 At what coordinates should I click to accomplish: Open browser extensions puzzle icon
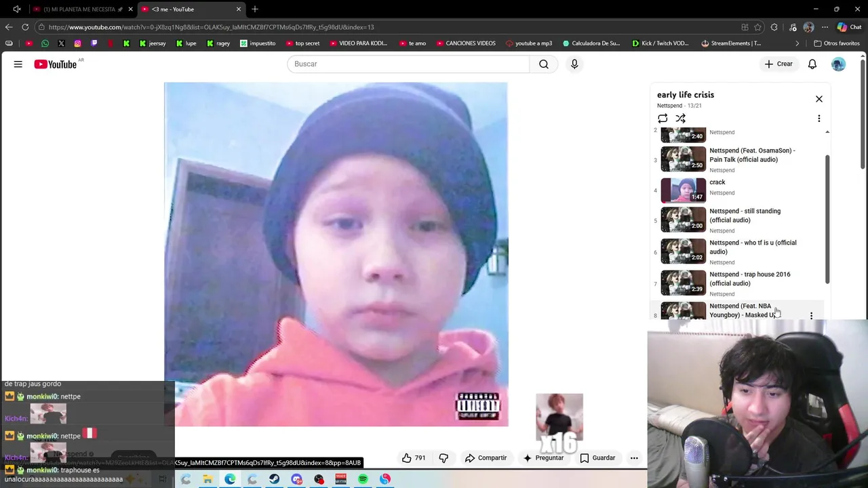coord(774,27)
